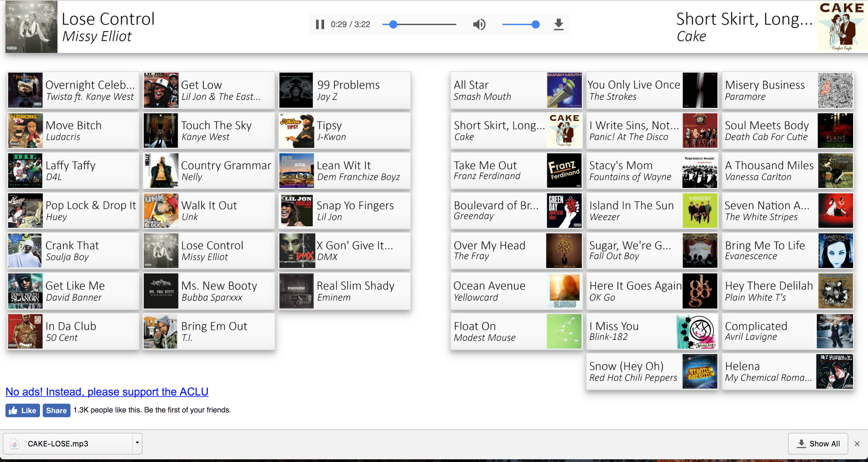Click the Green Day American Idiot cover
868x462 pixels.
tap(564, 211)
